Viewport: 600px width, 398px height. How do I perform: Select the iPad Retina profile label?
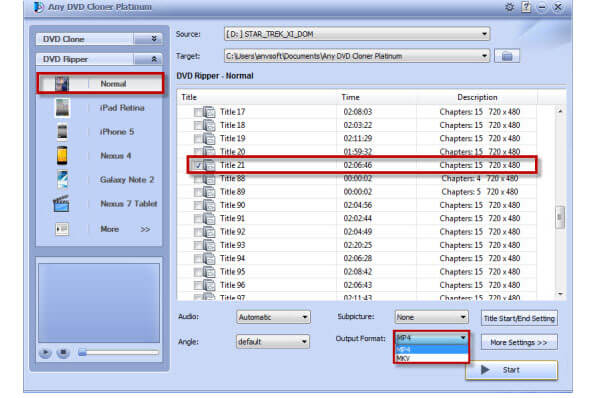[x=122, y=108]
